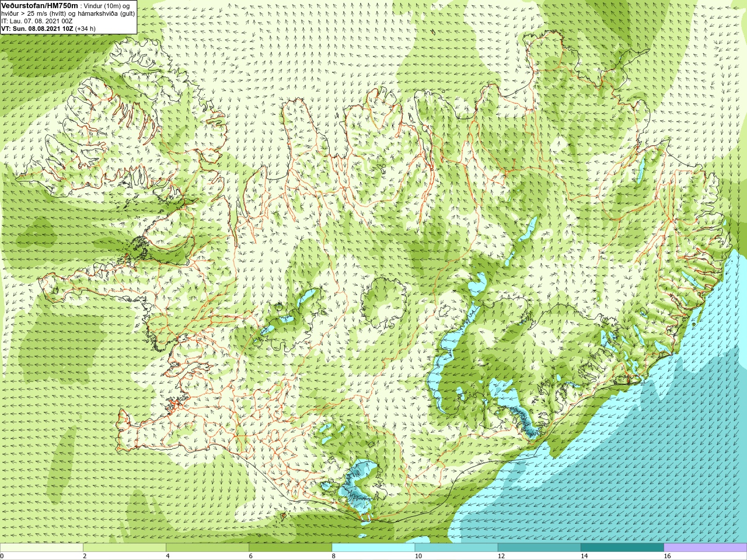Click the legend scale label '4'
Image resolution: width=747 pixels, height=560 pixels.
(x=167, y=556)
